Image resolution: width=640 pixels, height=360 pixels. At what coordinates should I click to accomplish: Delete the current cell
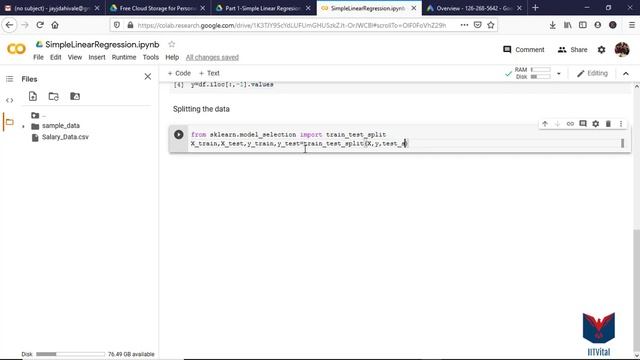[608, 124]
